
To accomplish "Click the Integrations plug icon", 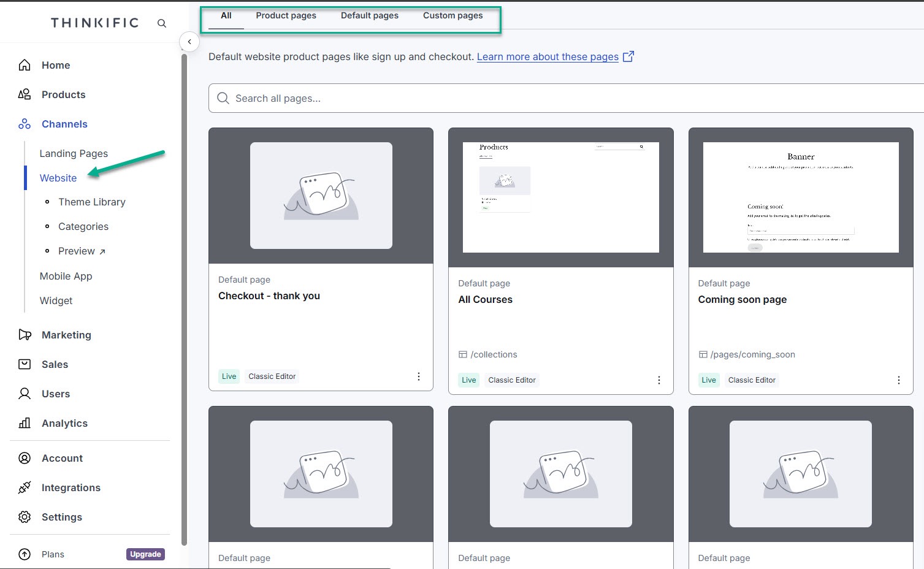I will 25,487.
